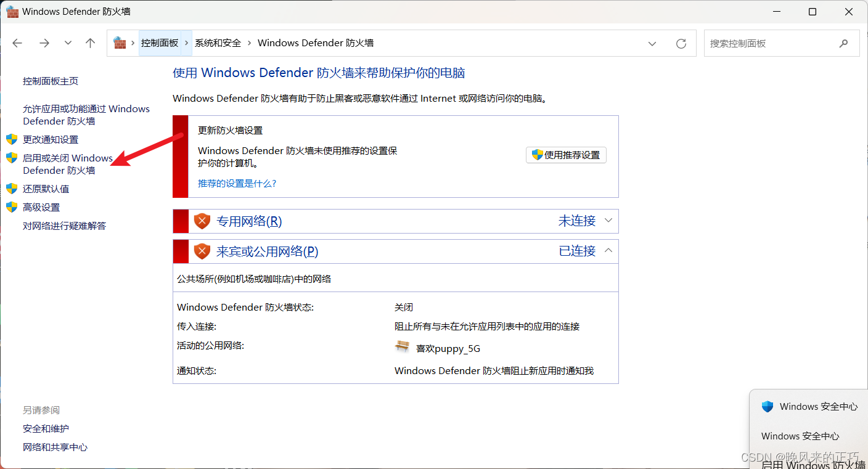
Task: Open 对网络进行疑难解答 link
Action: tap(65, 226)
